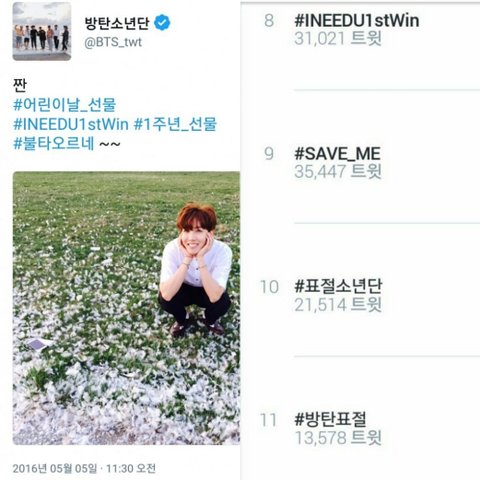Open hashtag #1주년_선물 in the tweet
This screenshot has width=480, height=480.
pos(175,124)
